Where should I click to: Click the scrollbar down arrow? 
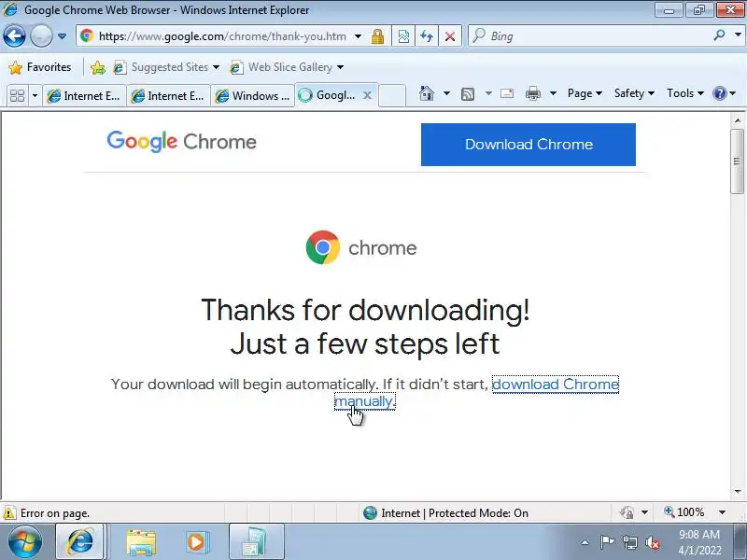738,492
